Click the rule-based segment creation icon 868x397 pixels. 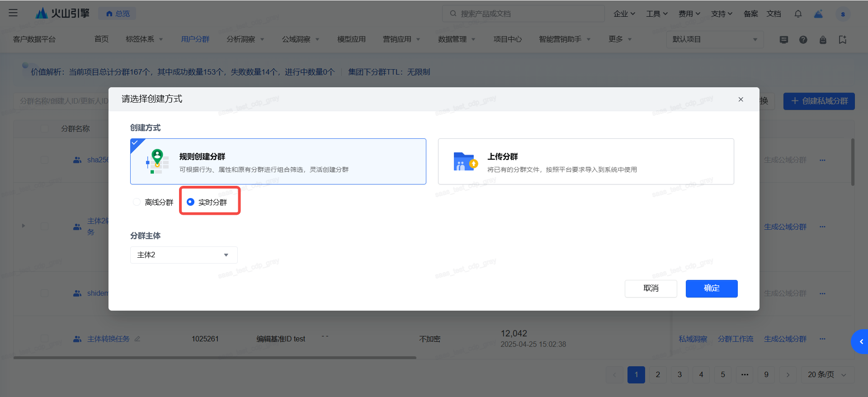pos(157,162)
